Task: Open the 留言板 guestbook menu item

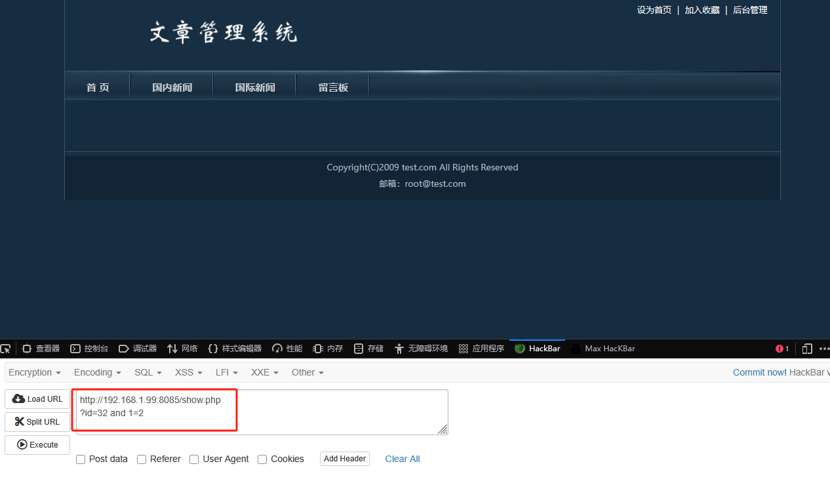Action: pyautogui.click(x=333, y=88)
